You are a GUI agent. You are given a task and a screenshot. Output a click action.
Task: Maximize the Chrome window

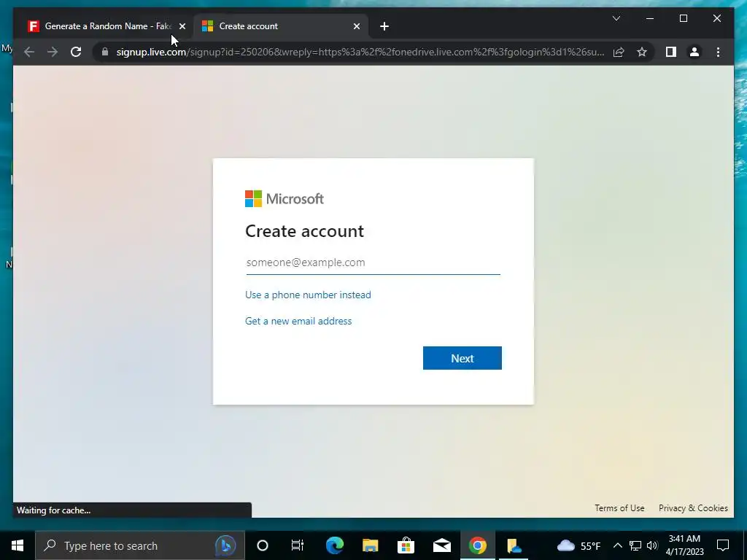683,18
